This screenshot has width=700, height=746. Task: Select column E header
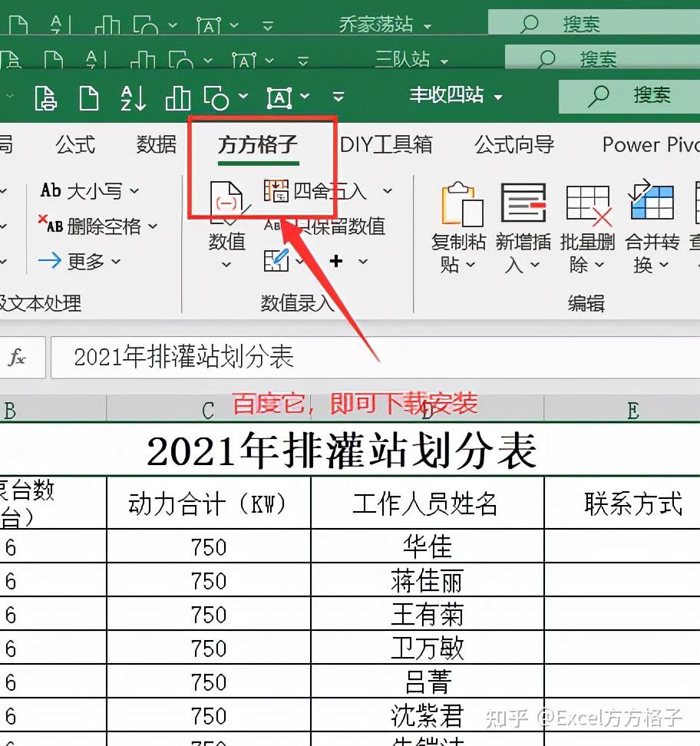pos(622,410)
